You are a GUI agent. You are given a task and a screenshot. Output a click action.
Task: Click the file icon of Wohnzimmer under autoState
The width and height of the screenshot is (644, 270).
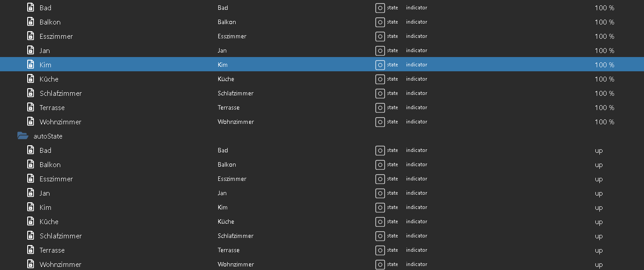(x=30, y=264)
